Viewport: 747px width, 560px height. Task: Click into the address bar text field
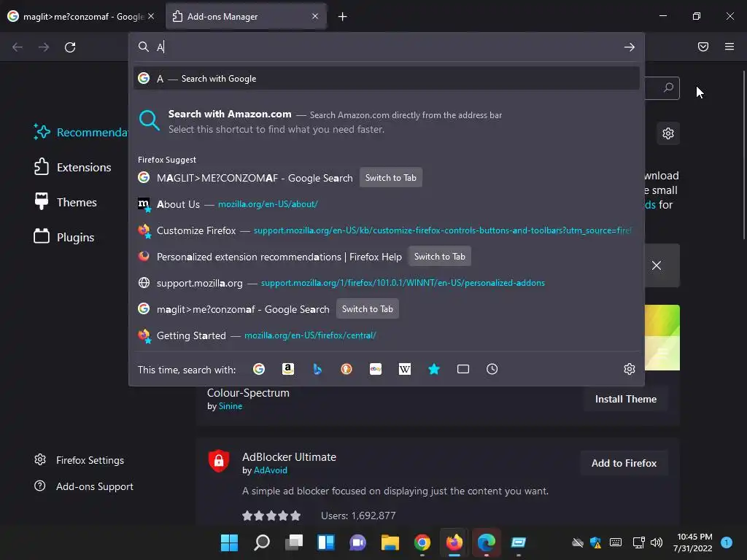(386, 47)
